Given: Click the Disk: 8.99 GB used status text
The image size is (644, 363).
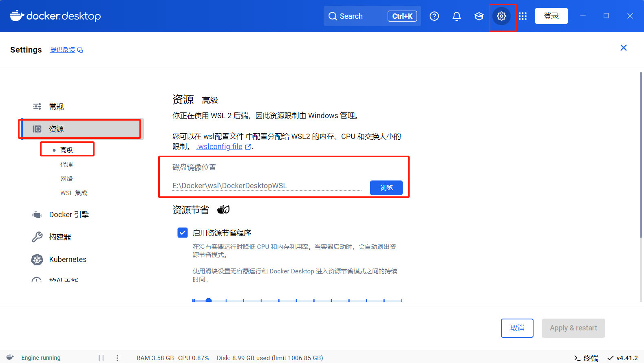Looking at the screenshot, I should pos(270,358).
